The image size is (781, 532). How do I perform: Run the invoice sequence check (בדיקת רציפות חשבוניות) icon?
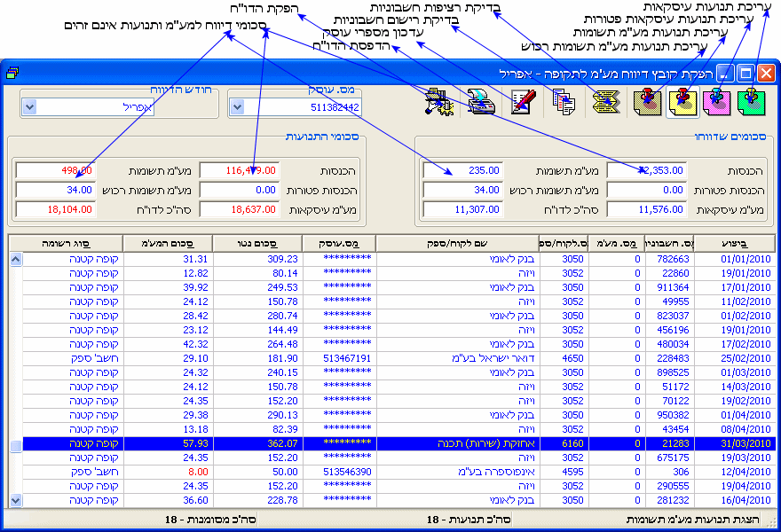click(606, 101)
